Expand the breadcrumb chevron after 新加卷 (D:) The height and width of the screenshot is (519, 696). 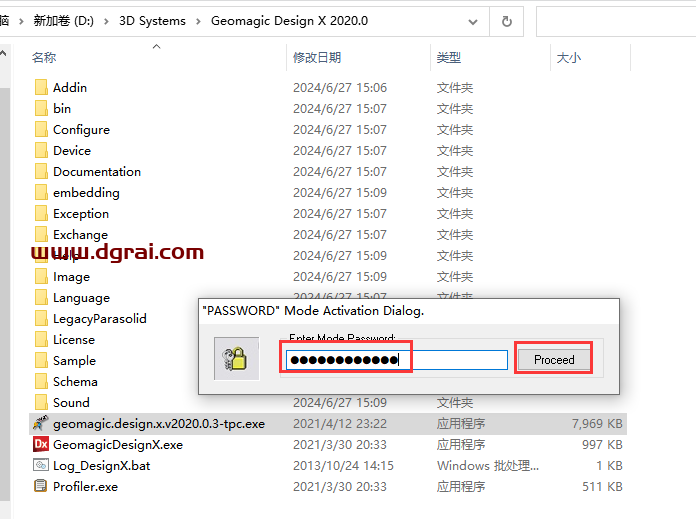point(106,21)
